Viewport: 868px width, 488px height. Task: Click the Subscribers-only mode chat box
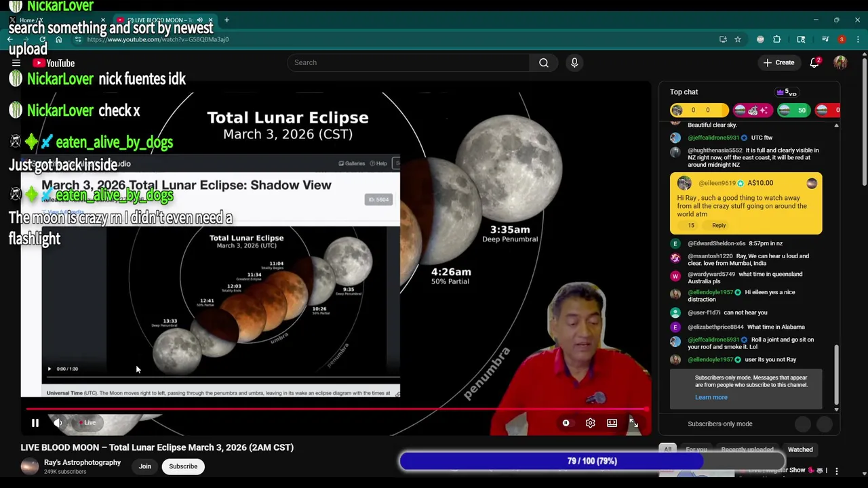point(720,424)
